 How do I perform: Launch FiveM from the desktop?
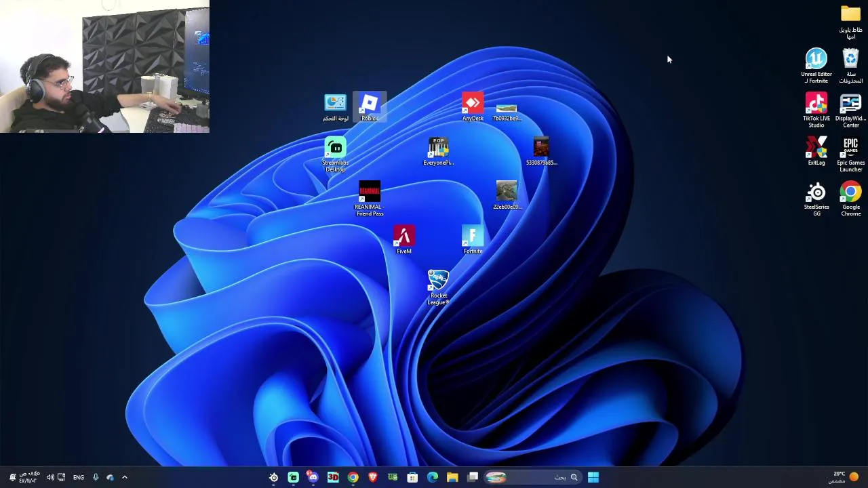[404, 241]
